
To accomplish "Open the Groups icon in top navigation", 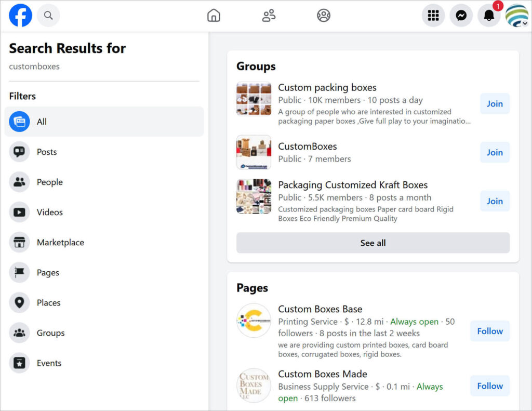I will [324, 16].
